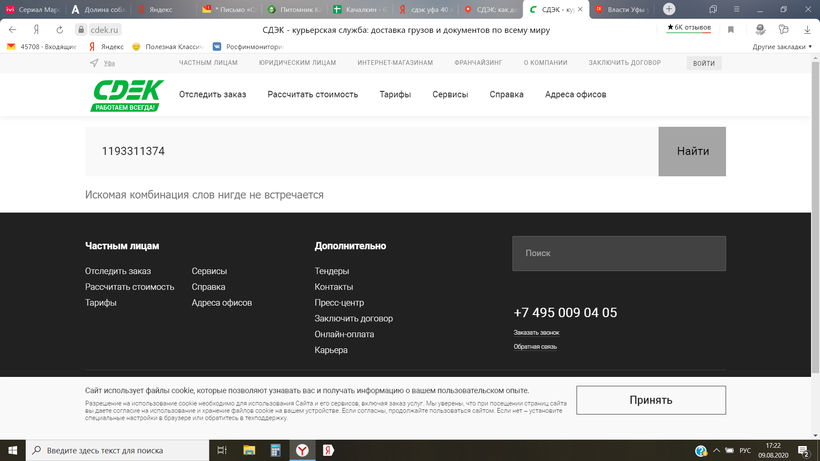820x461 pixels.
Task: Open the 45708 Входящие mail bookmark
Action: click(x=42, y=47)
